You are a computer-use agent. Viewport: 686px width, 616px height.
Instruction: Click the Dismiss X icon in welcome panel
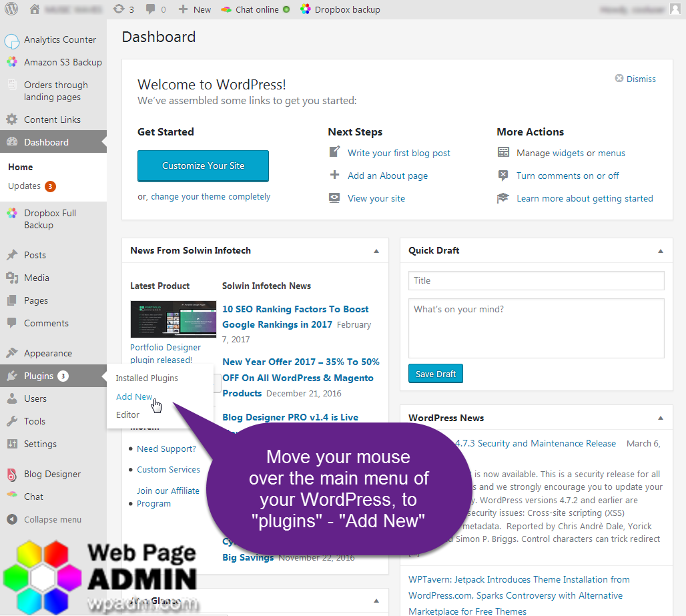pyautogui.click(x=619, y=78)
